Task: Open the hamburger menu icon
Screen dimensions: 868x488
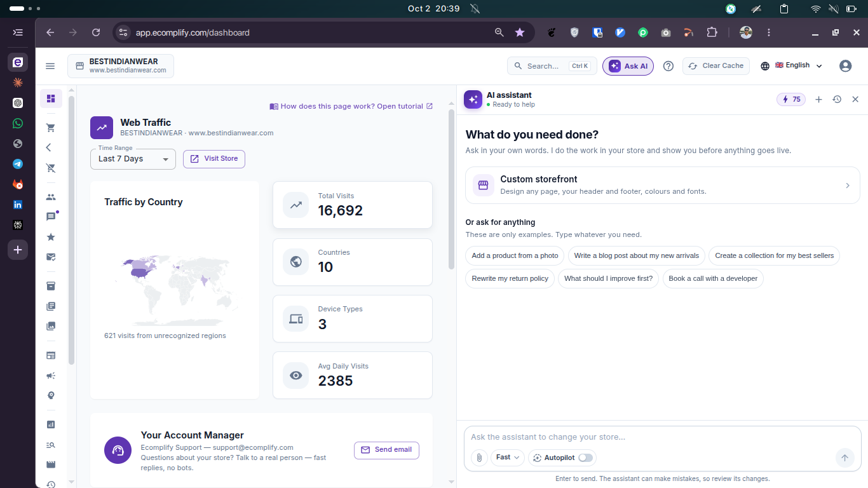Action: (50, 66)
